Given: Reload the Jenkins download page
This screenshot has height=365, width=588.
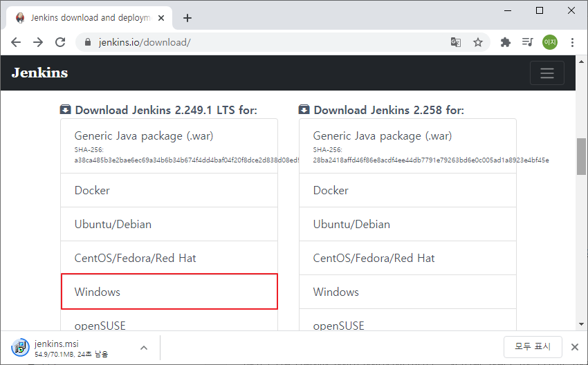Looking at the screenshot, I should 60,42.
